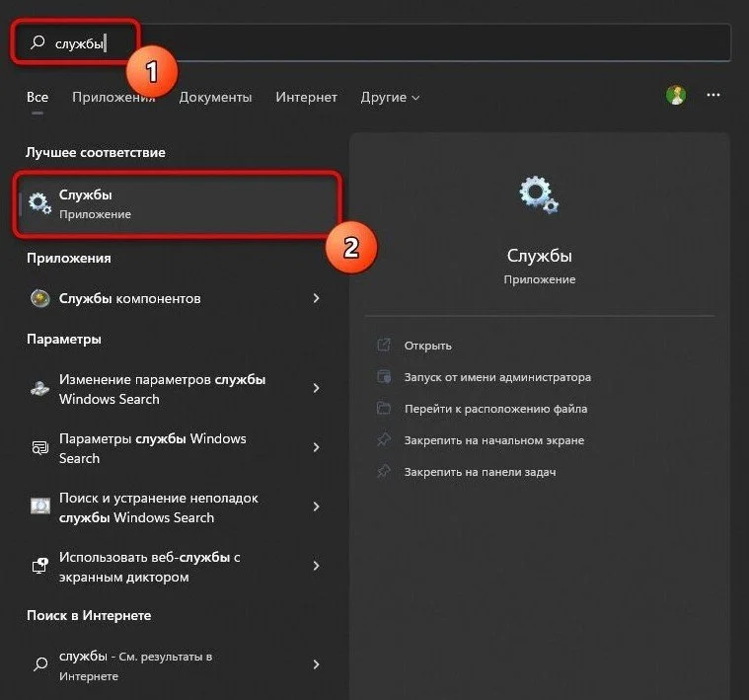The image size is (749, 700).
Task: Select Перейти к расположению файла
Action: click(495, 409)
